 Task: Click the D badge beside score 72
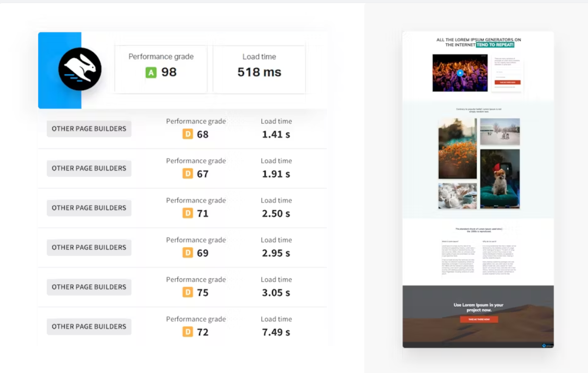(x=188, y=332)
